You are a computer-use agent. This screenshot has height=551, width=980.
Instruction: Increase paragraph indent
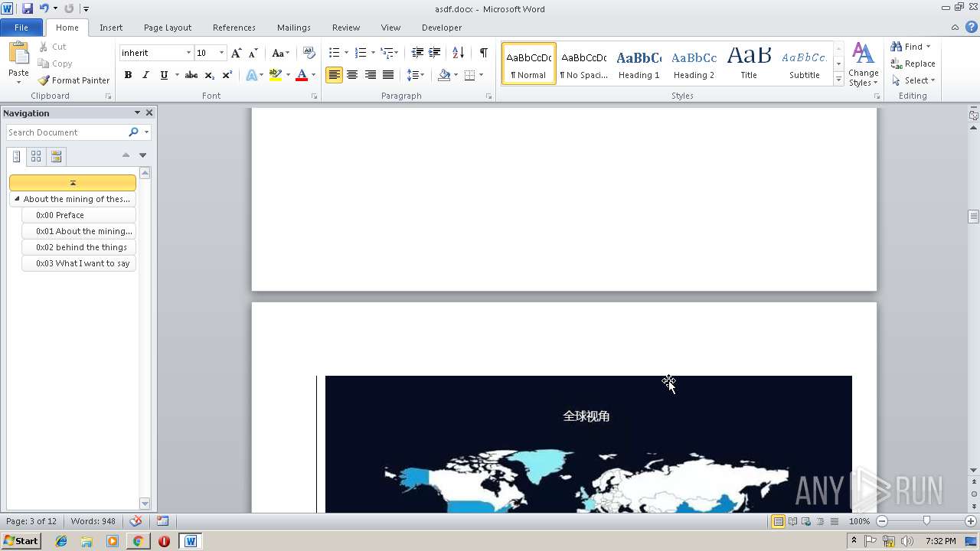point(434,53)
